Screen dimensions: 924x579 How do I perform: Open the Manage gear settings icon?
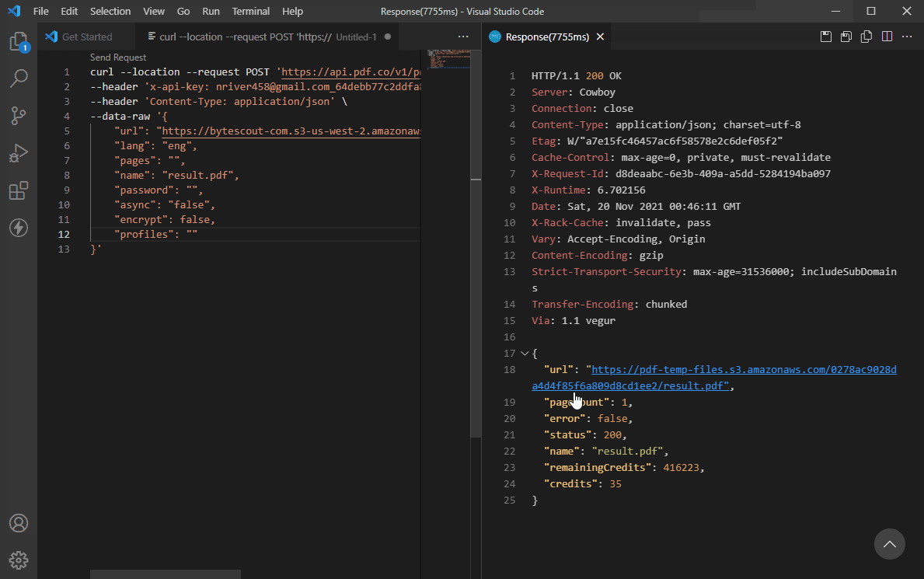click(19, 560)
